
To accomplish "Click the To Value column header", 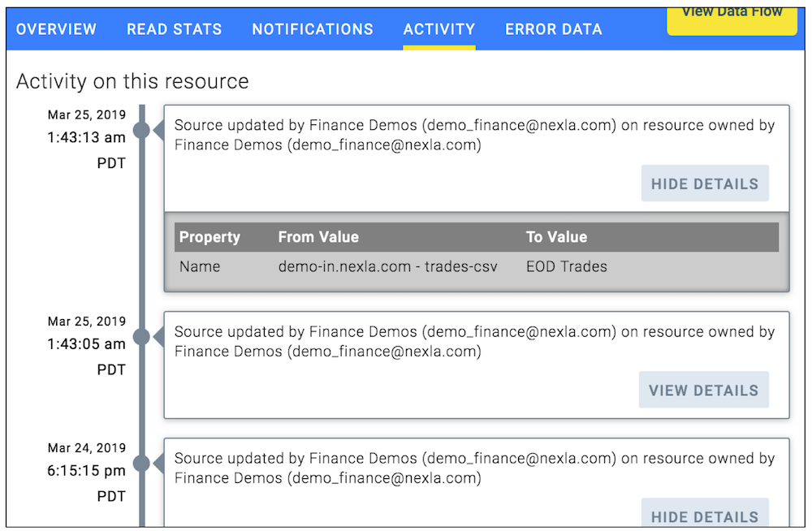I will pos(557,237).
